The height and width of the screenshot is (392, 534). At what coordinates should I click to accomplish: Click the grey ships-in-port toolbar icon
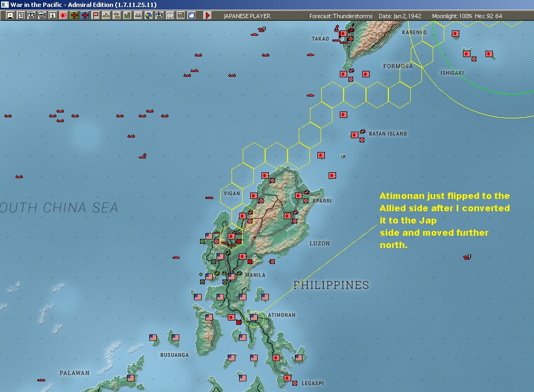point(138,15)
